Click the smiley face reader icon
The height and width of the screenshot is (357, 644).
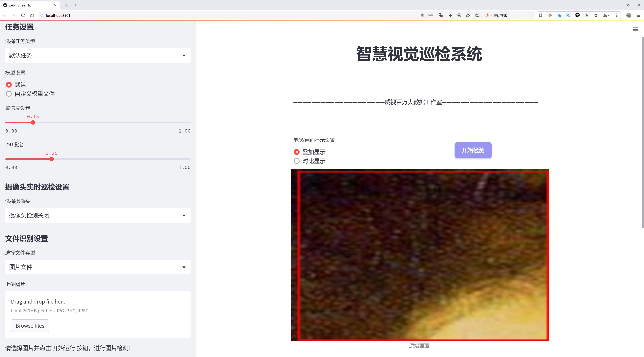pos(459,15)
